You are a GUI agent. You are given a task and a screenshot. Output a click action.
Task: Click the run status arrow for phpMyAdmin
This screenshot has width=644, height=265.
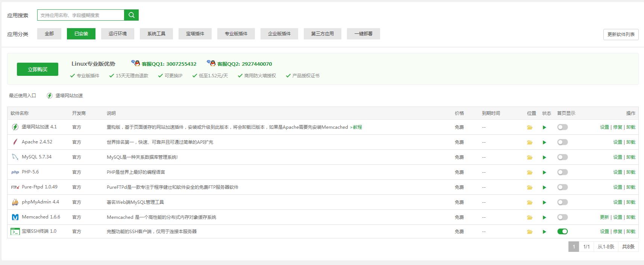pos(544,202)
